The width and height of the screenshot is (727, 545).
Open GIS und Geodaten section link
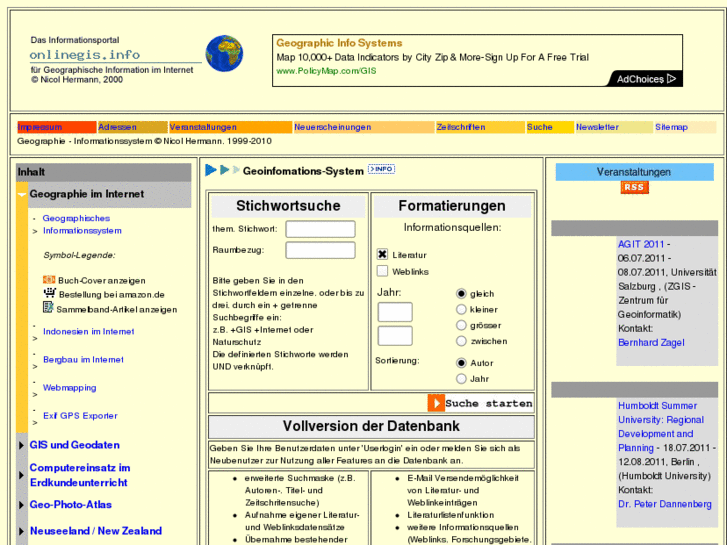tap(75, 445)
